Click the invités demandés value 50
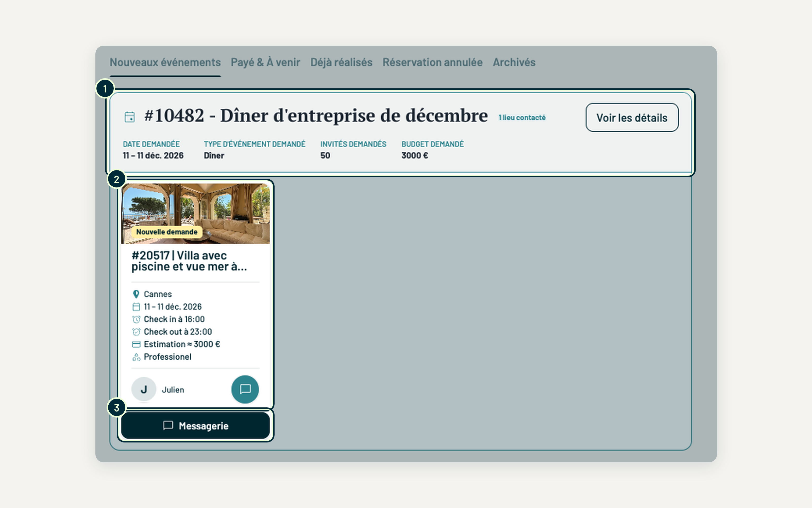 click(325, 155)
